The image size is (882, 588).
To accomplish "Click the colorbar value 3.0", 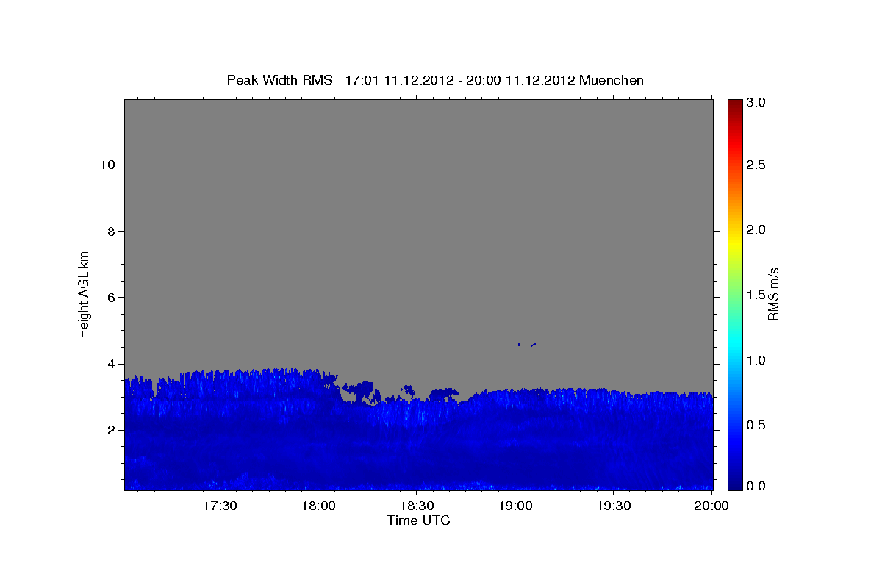I will click(x=757, y=103).
